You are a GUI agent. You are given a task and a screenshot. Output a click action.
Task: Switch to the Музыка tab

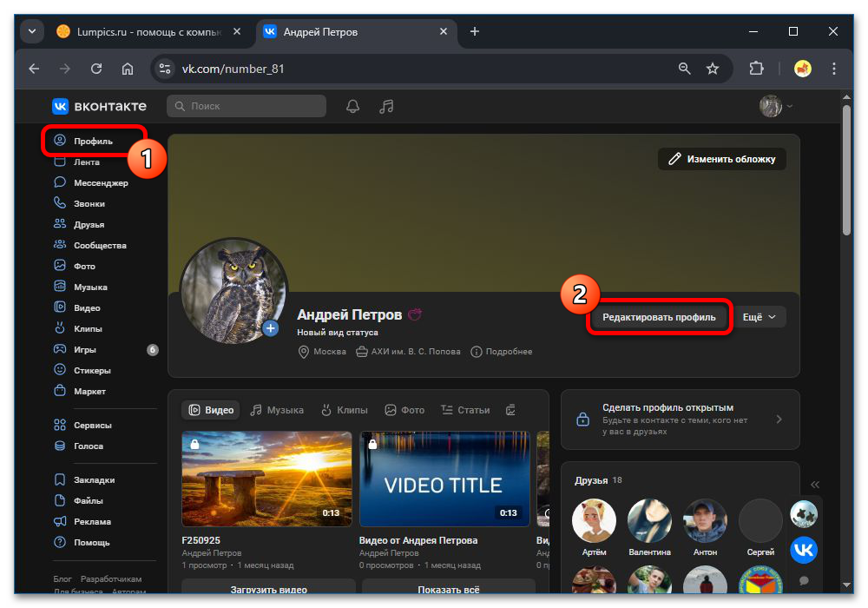278,410
